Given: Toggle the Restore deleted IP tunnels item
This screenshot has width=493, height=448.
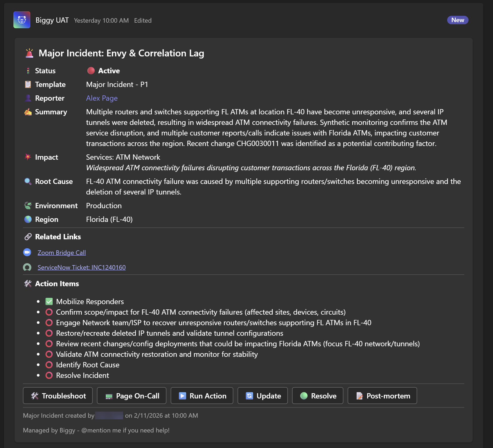Looking at the screenshot, I should click(x=49, y=333).
